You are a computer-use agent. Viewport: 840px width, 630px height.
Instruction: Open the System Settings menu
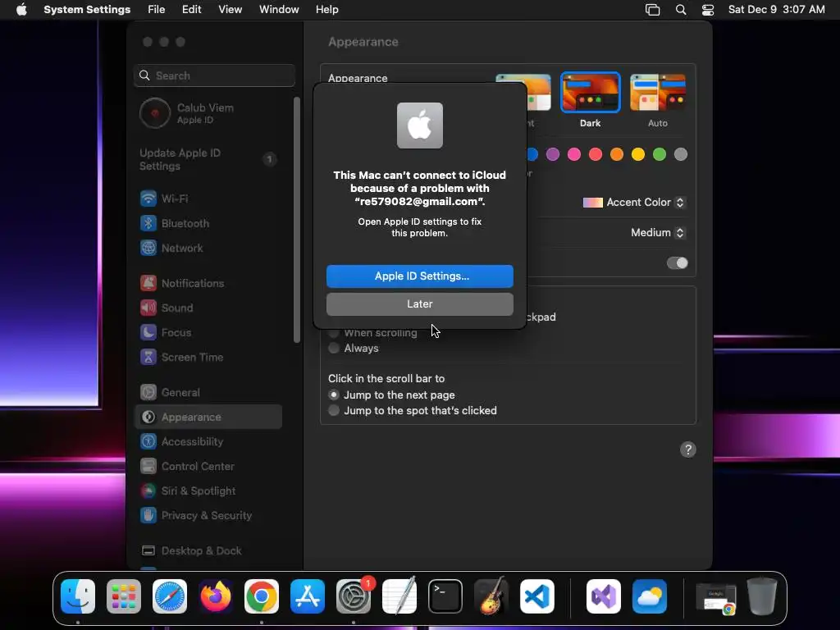click(87, 10)
